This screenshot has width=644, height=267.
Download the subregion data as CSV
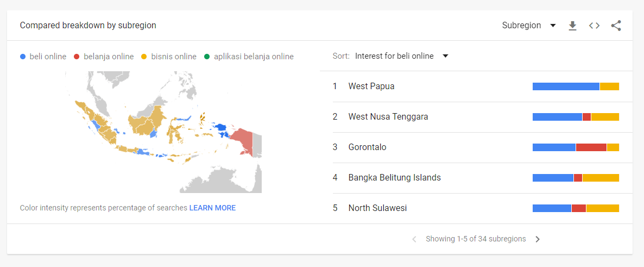(x=572, y=26)
